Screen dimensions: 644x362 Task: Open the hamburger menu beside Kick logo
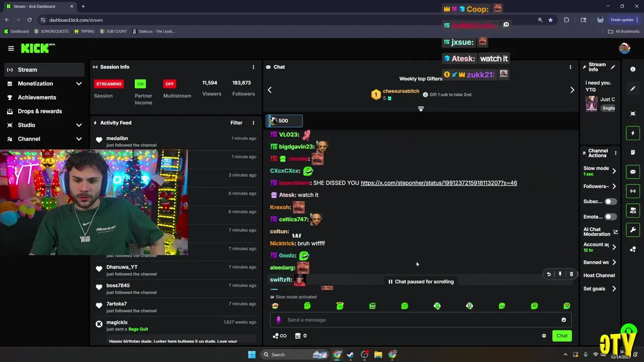tap(11, 48)
